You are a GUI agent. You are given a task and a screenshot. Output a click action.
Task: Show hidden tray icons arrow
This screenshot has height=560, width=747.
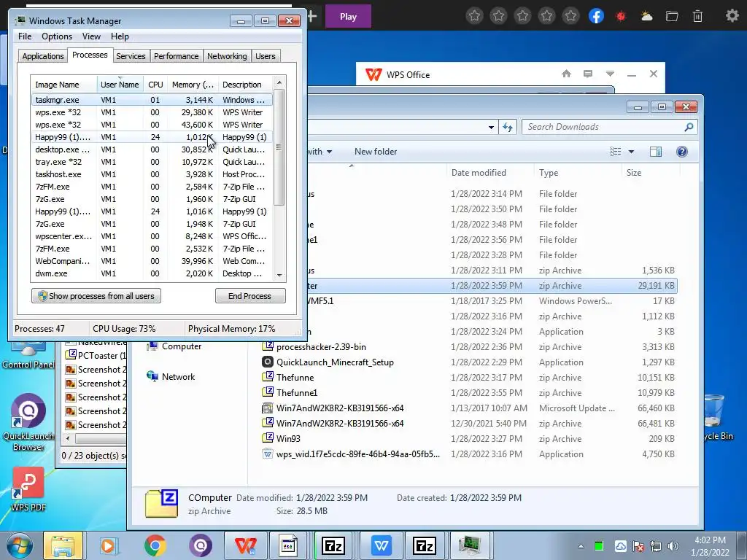click(581, 546)
